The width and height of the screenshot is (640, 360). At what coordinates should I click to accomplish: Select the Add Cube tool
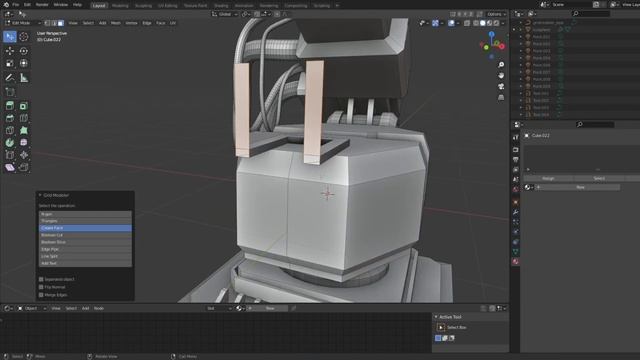click(x=10, y=92)
